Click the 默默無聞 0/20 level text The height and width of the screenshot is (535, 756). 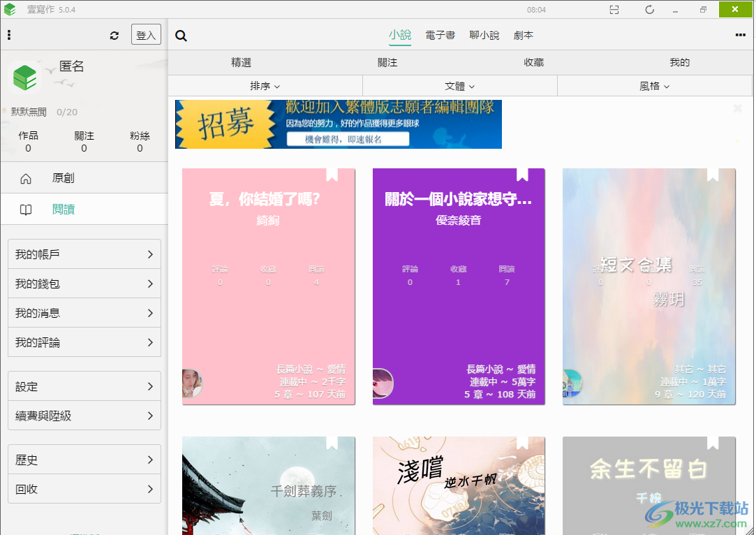point(44,112)
